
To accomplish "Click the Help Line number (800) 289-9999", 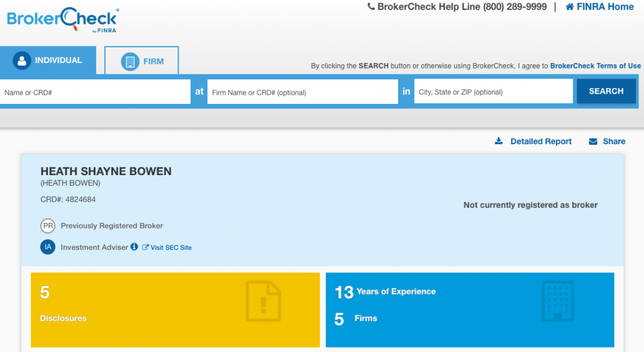I will tap(514, 6).
